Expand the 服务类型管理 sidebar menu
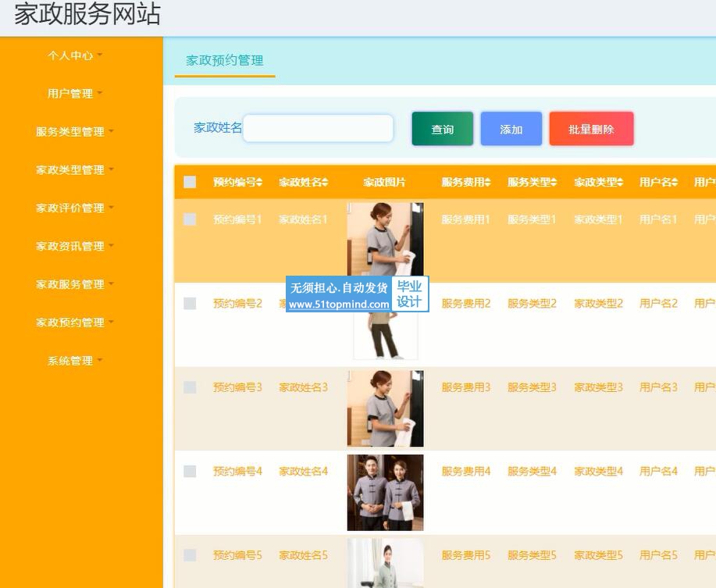 [x=75, y=132]
